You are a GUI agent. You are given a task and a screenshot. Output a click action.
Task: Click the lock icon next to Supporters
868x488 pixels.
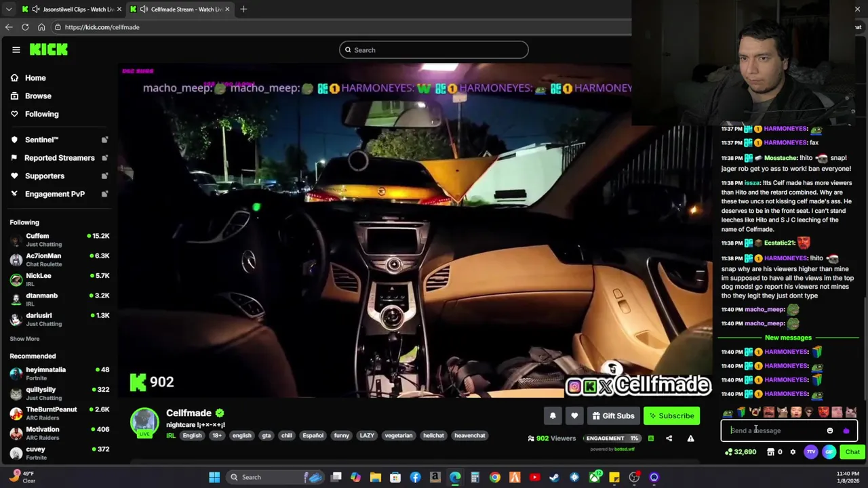point(104,176)
